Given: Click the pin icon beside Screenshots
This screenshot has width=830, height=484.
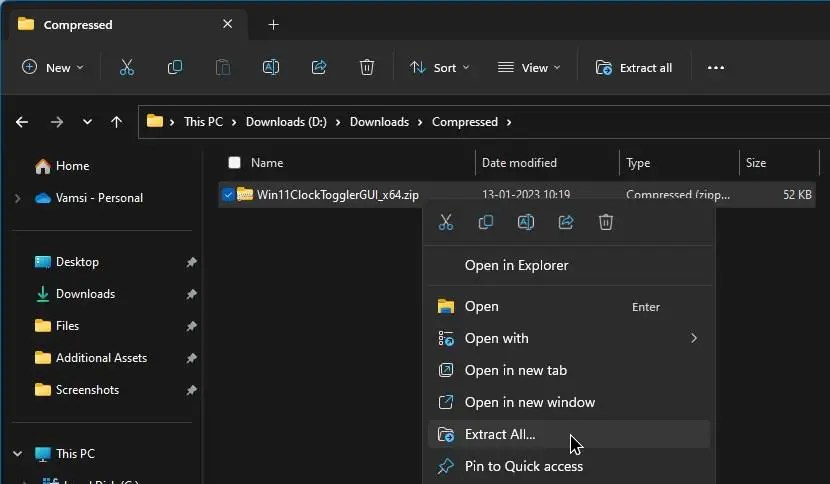Looking at the screenshot, I should [x=191, y=390].
